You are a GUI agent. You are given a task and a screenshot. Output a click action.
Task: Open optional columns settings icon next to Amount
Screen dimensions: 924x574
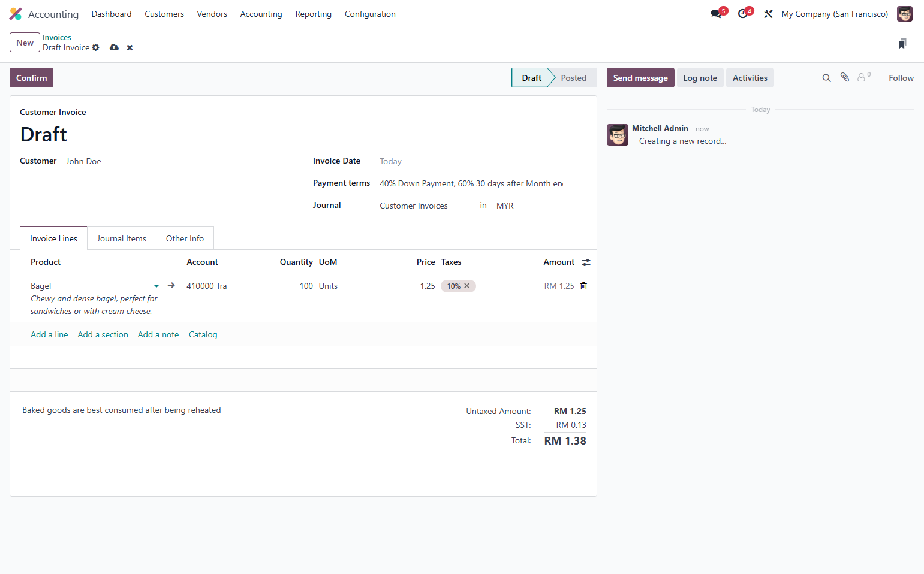click(586, 262)
